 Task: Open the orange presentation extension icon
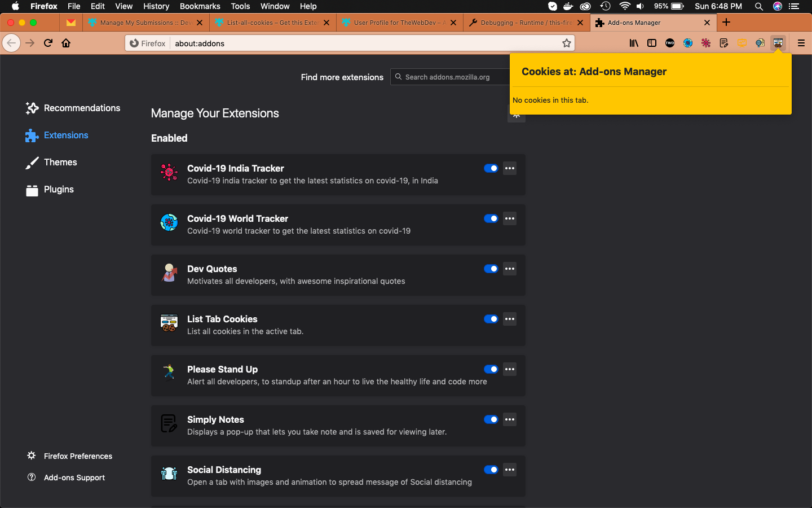[742, 43]
